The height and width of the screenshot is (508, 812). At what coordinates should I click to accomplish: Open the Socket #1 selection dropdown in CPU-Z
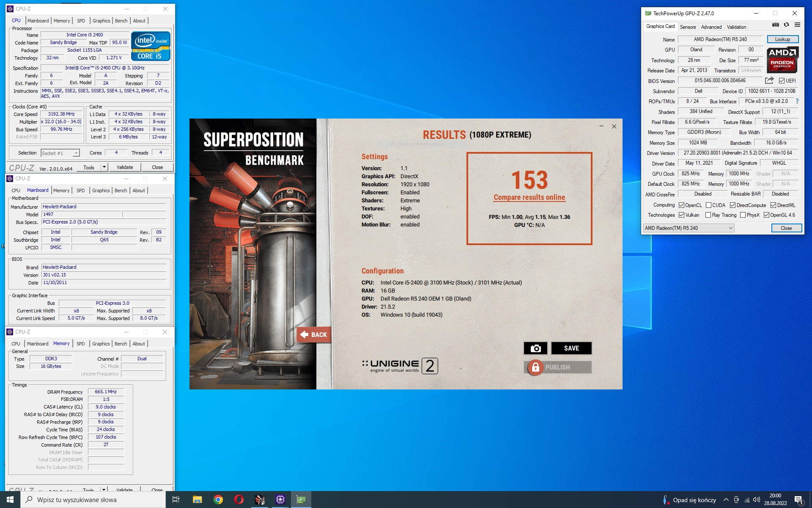[60, 153]
